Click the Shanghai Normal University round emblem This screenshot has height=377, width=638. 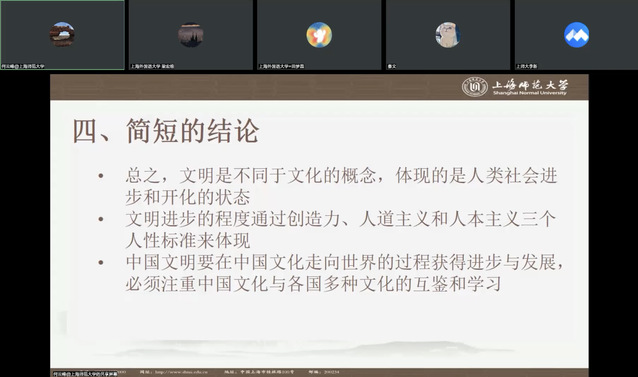[x=474, y=87]
